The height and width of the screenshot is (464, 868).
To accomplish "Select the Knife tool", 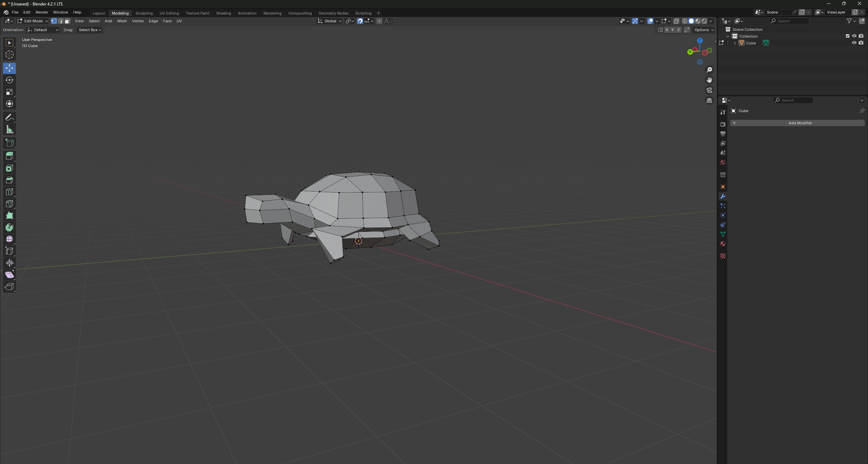I will [x=9, y=204].
